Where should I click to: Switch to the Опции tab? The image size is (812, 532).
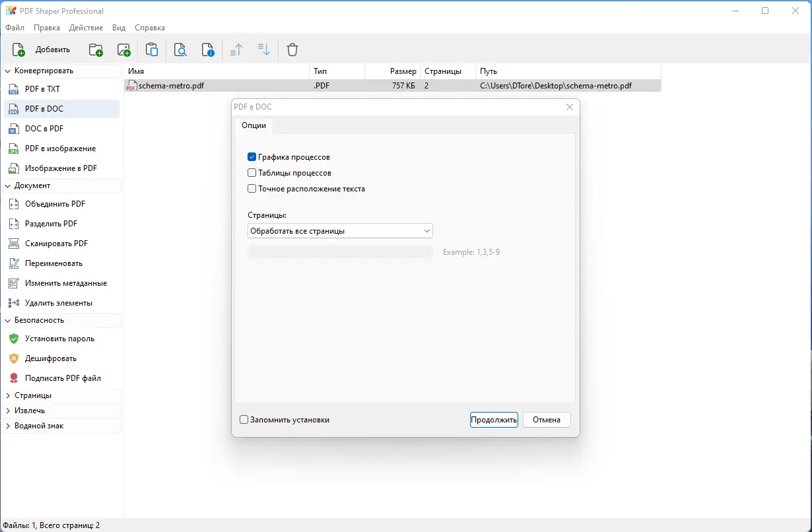click(254, 125)
